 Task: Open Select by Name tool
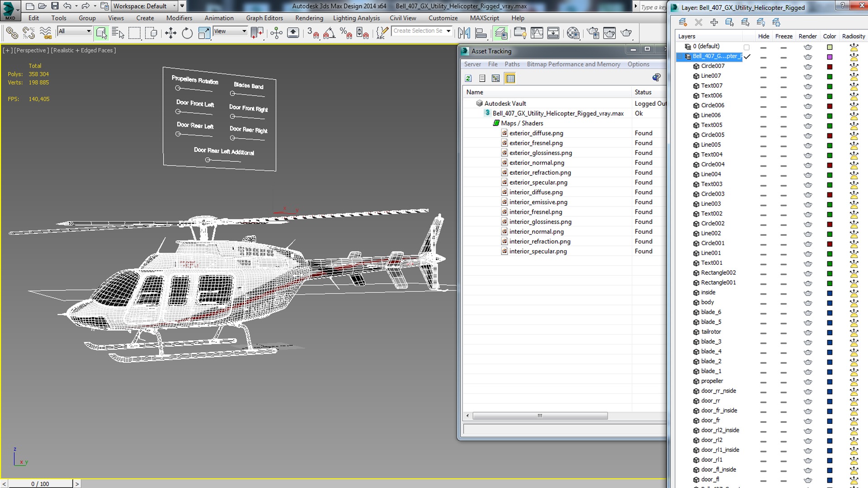pos(118,33)
